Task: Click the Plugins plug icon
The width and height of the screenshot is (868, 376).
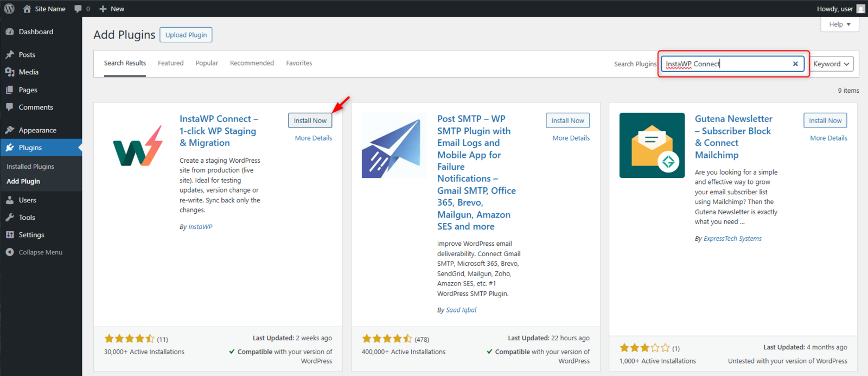Action: (10, 148)
